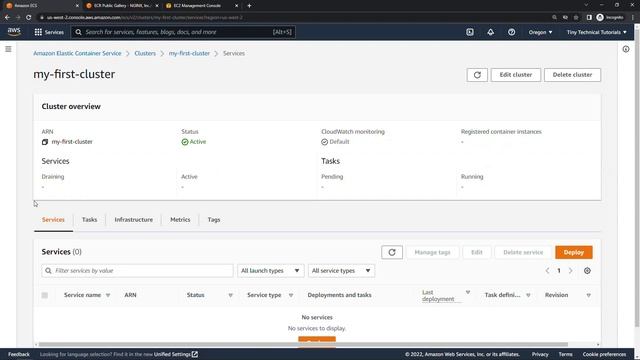The width and height of the screenshot is (640, 360).
Task: Go to next page of services
Action: 571,271
